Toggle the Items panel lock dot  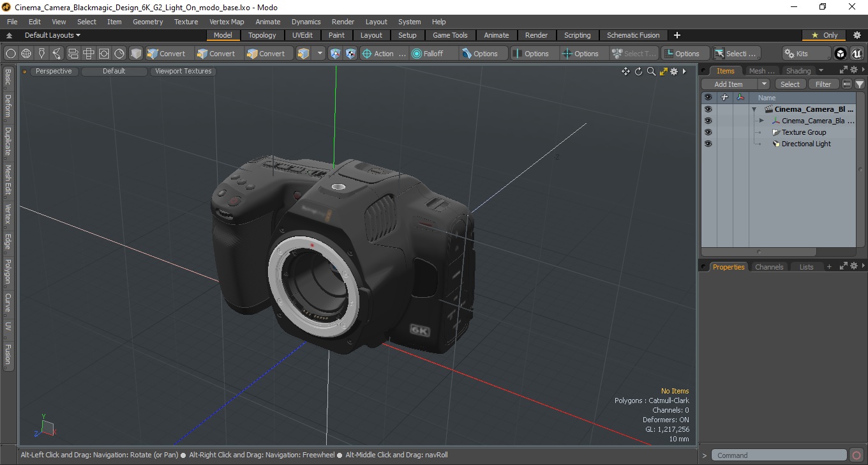coord(704,71)
